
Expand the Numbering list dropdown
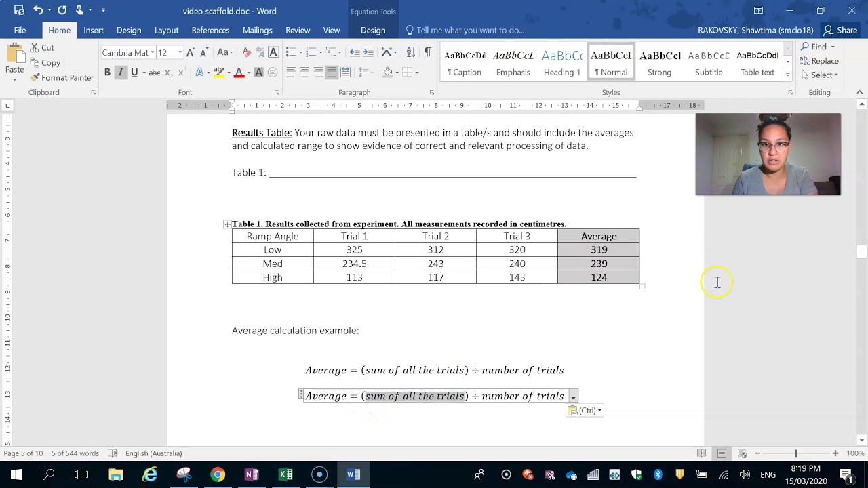(x=321, y=52)
